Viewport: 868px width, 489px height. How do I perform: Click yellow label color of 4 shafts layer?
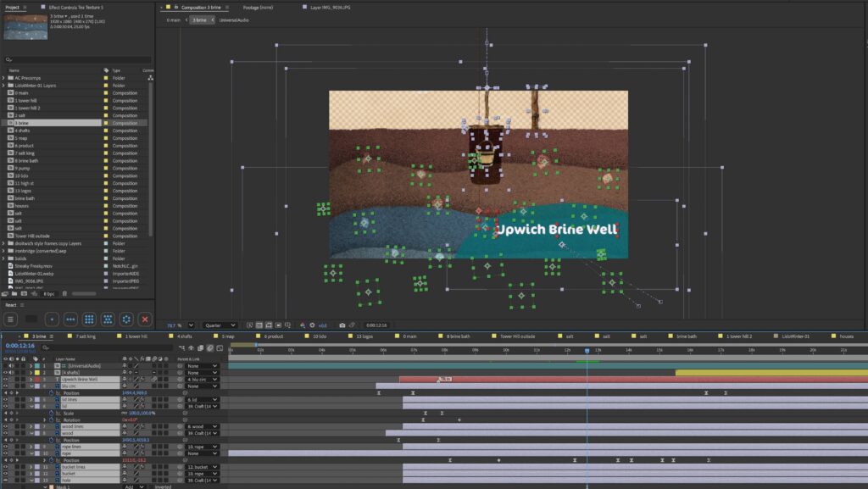click(37, 373)
